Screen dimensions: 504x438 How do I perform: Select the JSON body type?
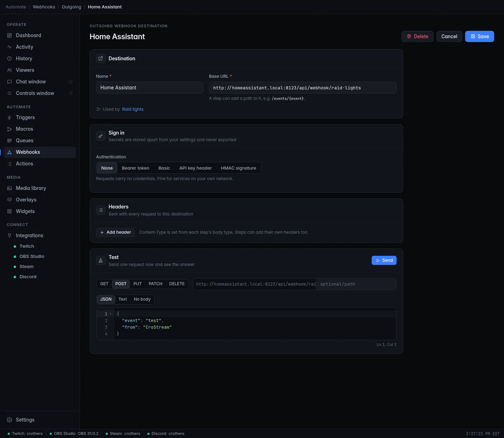[106, 299]
